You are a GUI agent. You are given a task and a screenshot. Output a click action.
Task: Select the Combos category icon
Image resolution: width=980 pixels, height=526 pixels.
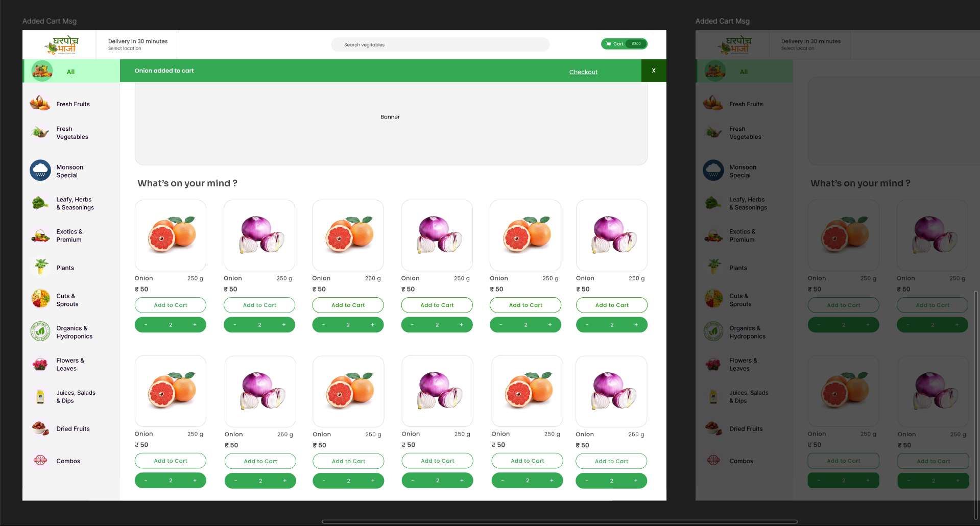pos(40,461)
